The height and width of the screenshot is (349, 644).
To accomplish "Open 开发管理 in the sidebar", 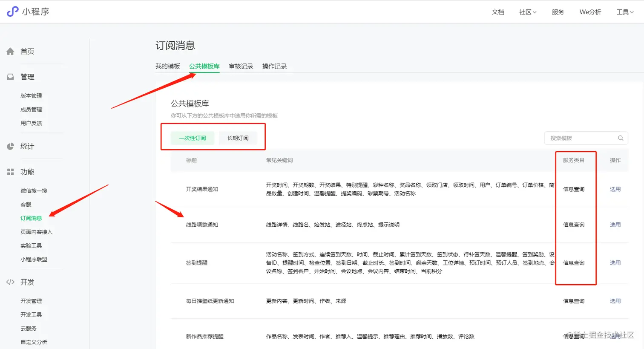I will pyautogui.click(x=31, y=301).
